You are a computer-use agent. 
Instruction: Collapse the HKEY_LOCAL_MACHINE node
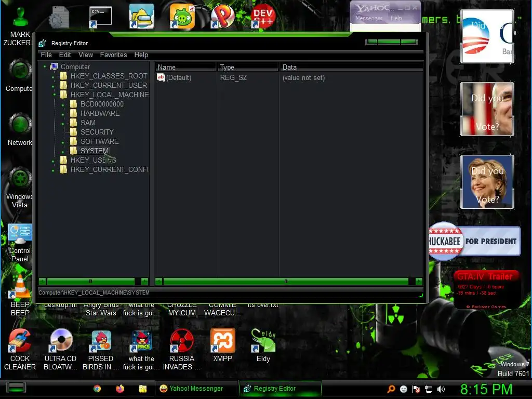(x=54, y=95)
